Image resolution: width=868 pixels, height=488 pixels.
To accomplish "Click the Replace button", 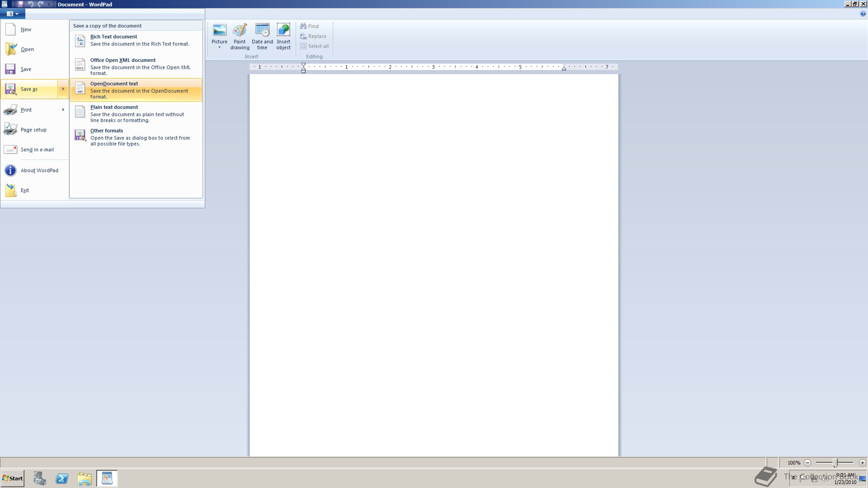I will tap(313, 36).
